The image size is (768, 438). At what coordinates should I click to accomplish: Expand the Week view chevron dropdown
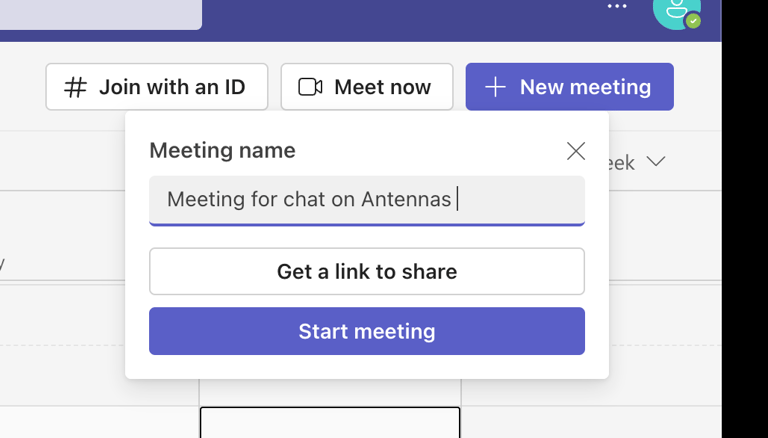click(x=655, y=161)
